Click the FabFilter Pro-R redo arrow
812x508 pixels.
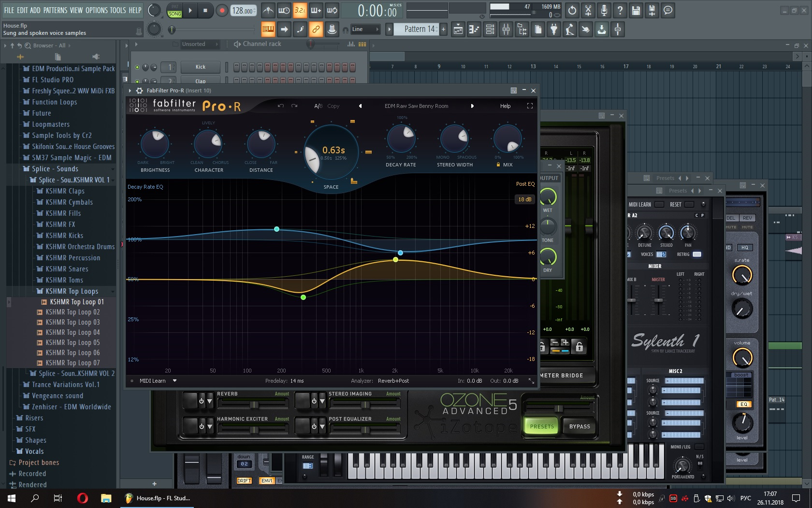294,106
